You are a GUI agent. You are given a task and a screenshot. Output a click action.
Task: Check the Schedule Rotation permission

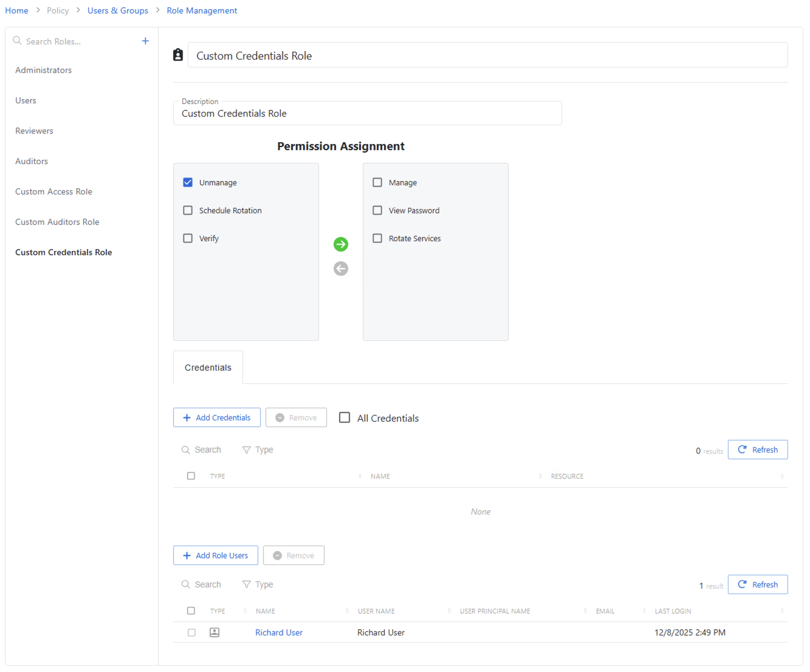point(188,210)
